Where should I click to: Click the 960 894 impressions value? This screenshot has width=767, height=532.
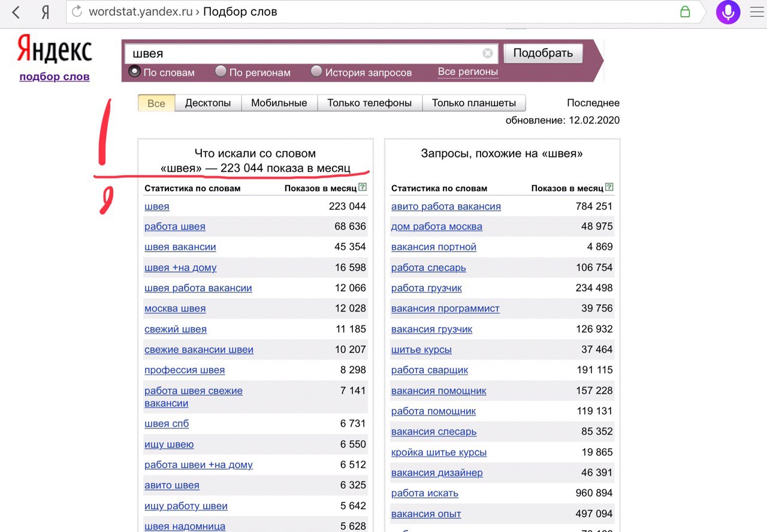click(x=594, y=493)
